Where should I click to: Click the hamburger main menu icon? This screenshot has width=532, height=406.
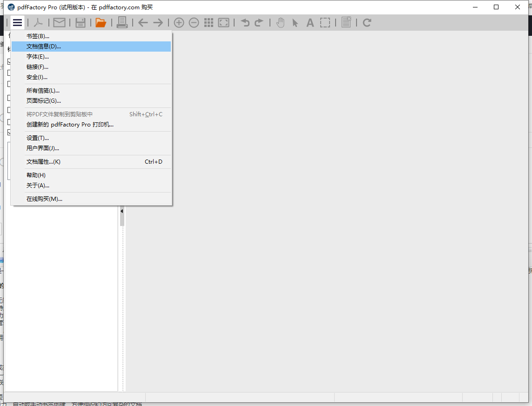point(18,22)
